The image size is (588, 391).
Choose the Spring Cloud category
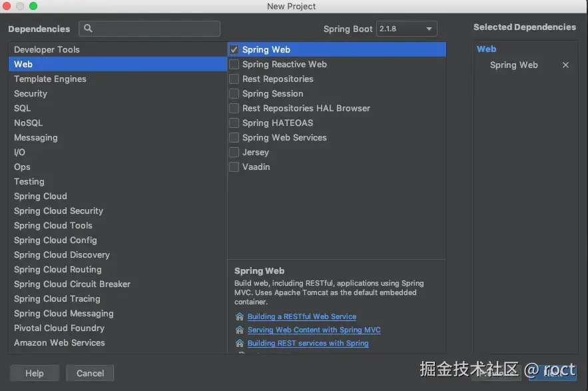(x=118, y=196)
